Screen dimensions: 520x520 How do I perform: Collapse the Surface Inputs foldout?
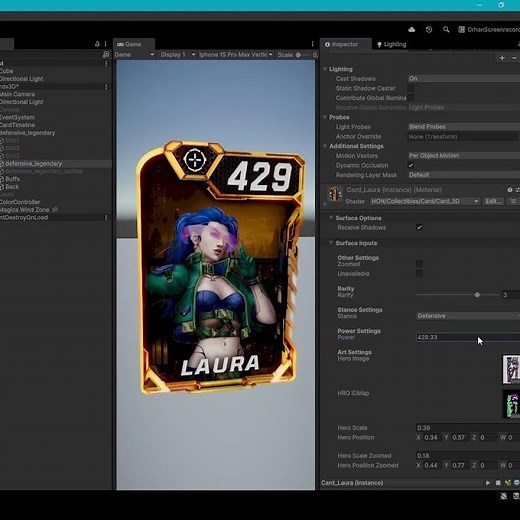[331, 243]
